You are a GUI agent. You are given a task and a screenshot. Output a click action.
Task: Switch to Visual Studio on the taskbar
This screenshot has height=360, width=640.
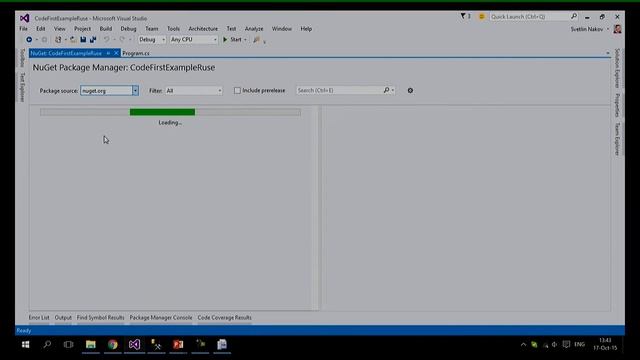tap(134, 344)
